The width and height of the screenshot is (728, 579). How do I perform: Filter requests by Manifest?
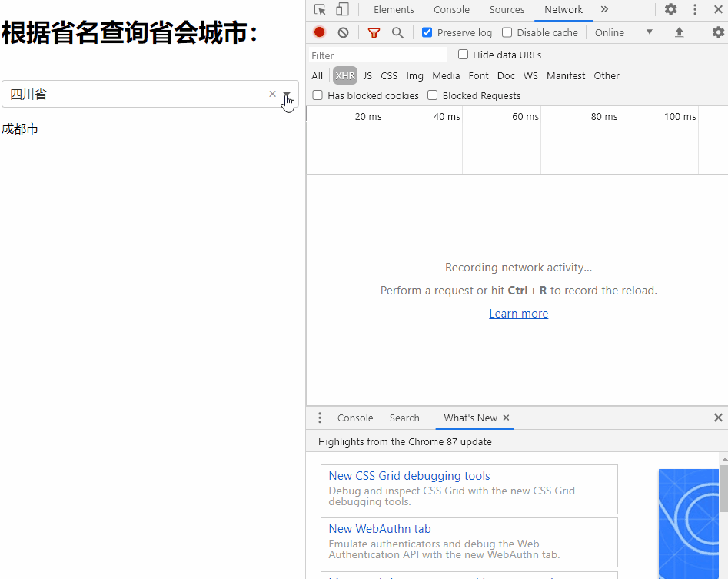click(x=566, y=75)
